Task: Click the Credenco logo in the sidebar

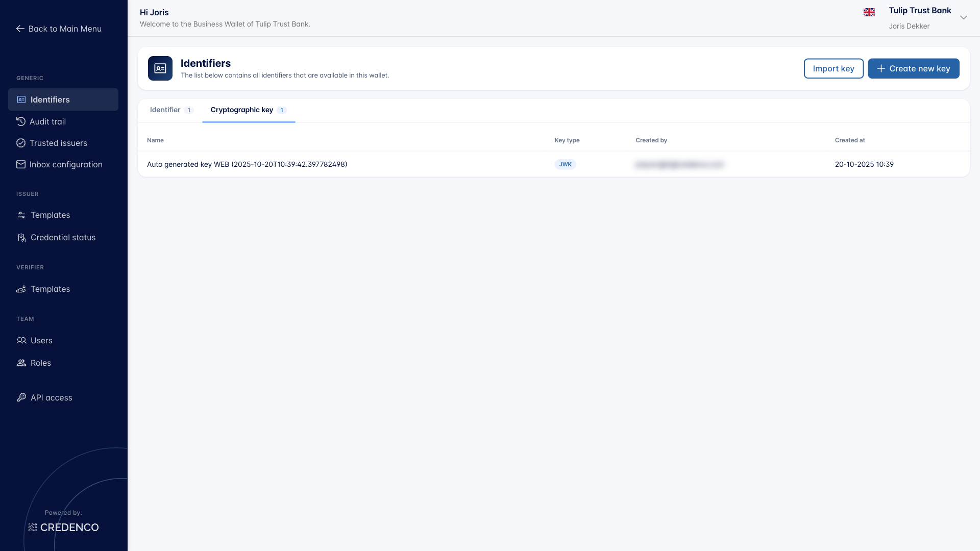Action: [x=64, y=528]
